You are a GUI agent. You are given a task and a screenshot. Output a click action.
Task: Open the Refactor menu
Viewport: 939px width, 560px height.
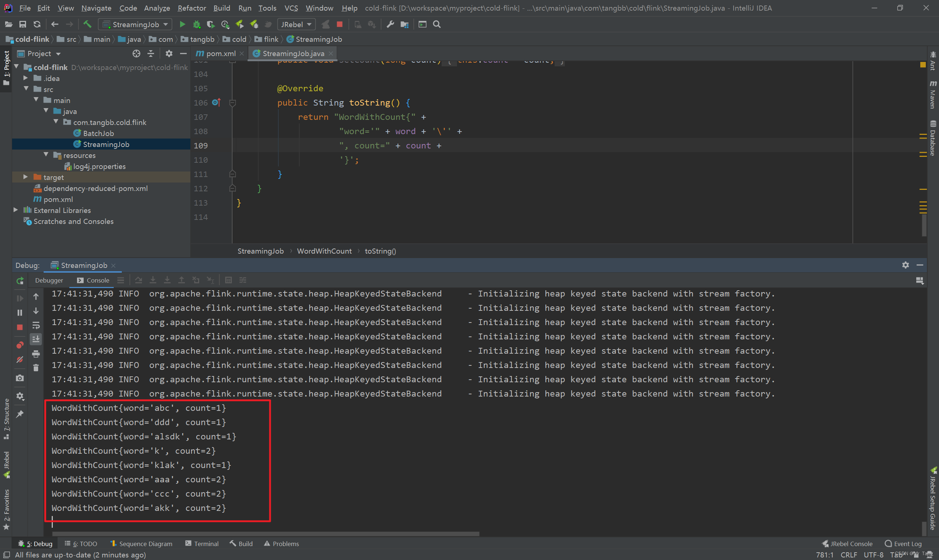[x=191, y=8]
